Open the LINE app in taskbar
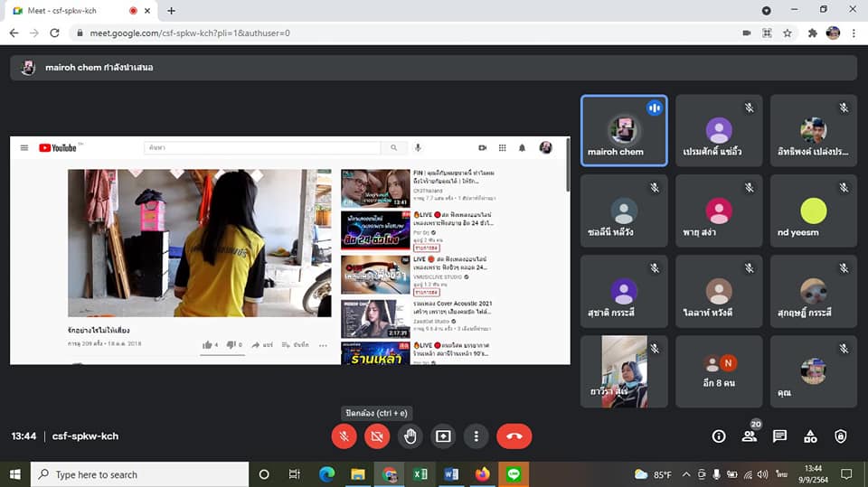The width and height of the screenshot is (868, 487). pyautogui.click(x=514, y=474)
